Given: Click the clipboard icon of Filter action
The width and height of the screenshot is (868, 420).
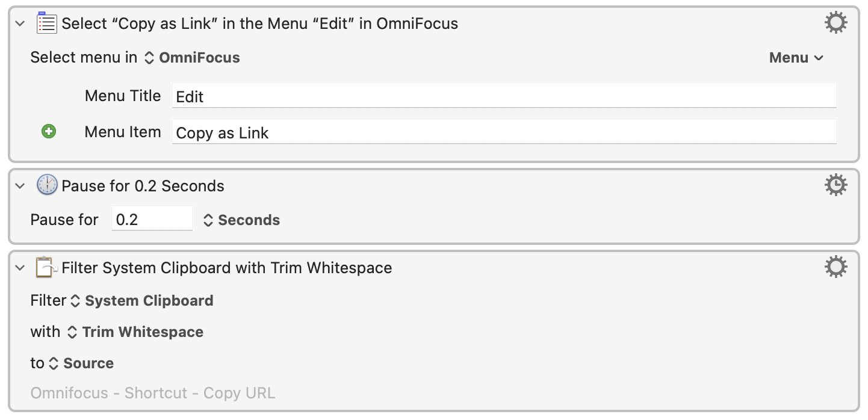Looking at the screenshot, I should pyautogui.click(x=47, y=267).
